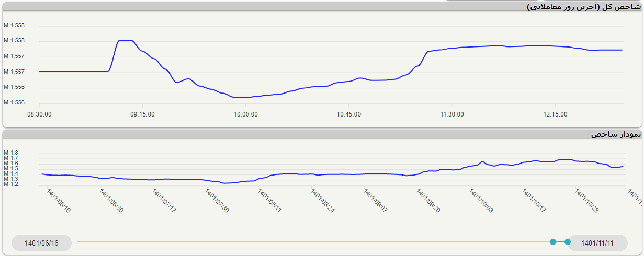Click the 10:45:00 time axis label
The image size is (644, 256).
pyautogui.click(x=348, y=114)
